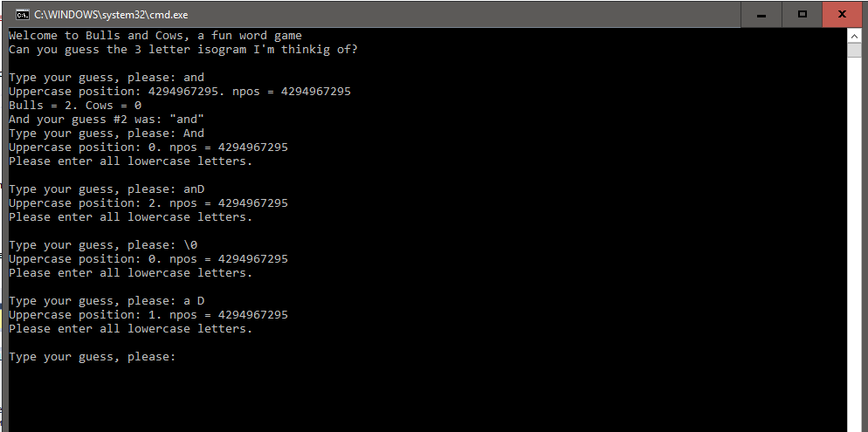Click the "Uppercase position: 1" output line
The height and width of the screenshot is (432, 868).
148,315
